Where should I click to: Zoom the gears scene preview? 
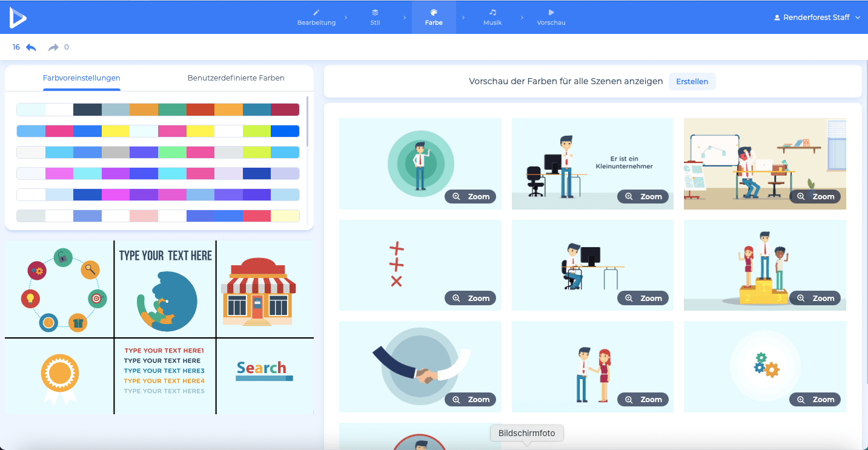(815, 400)
